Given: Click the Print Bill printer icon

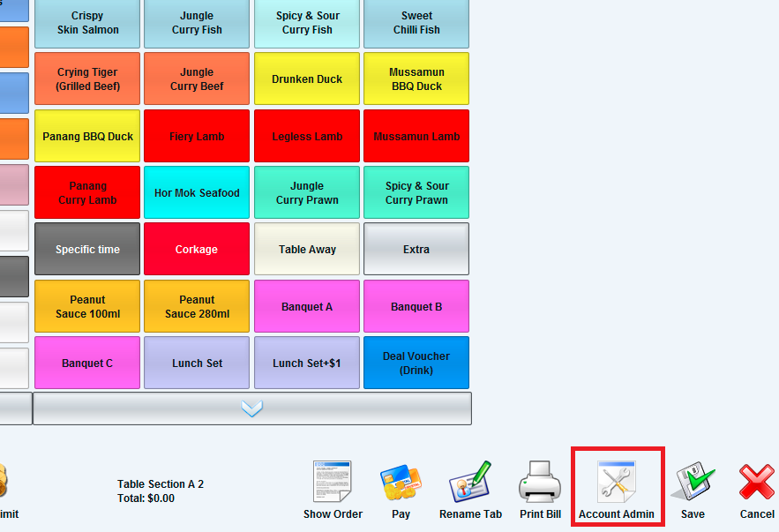Looking at the screenshot, I should 540,482.
